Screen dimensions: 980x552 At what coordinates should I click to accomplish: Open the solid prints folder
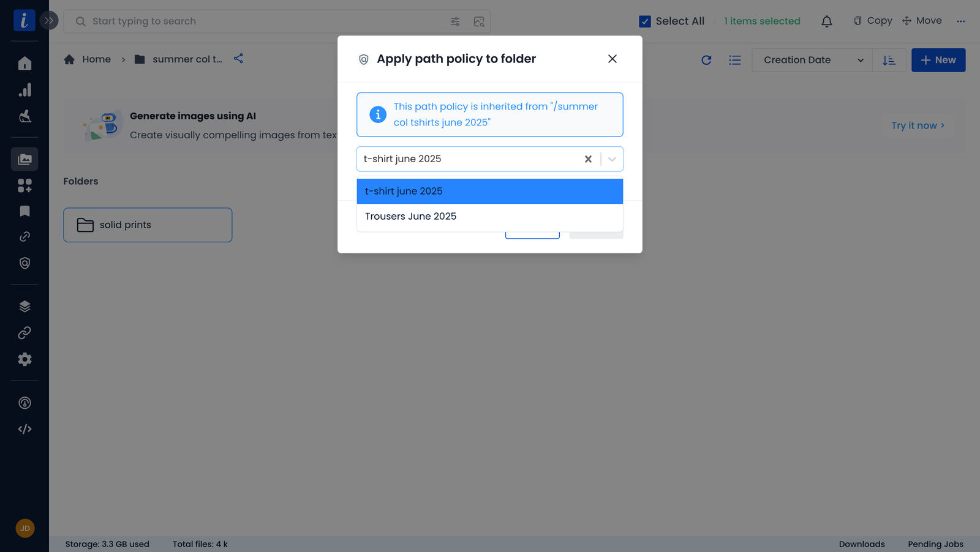point(148,225)
